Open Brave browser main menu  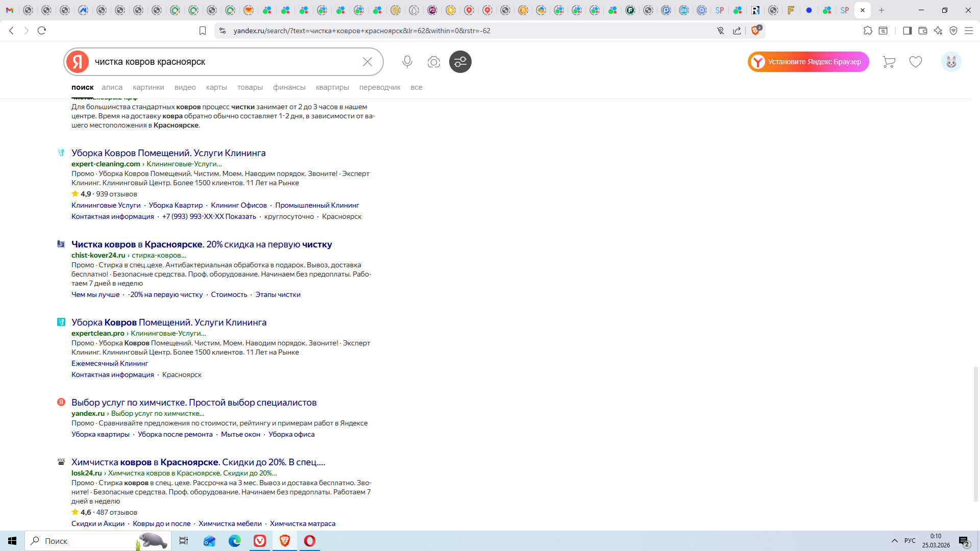pos(968,31)
